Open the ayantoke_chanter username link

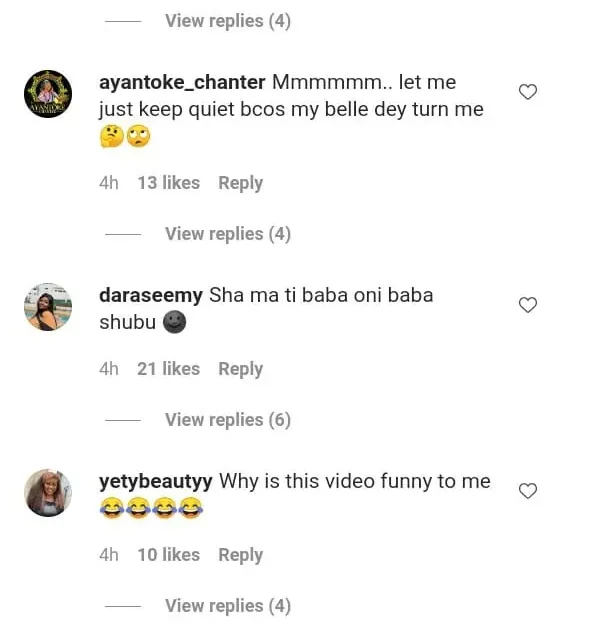(182, 82)
